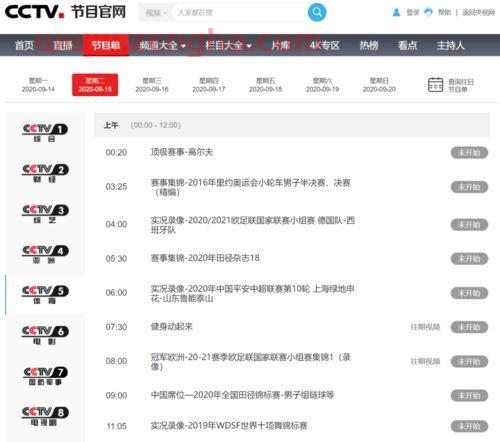This screenshot has height=442, width=500.
Task: Select the 星期五 2020-09-18 date tab
Action: point(265,85)
